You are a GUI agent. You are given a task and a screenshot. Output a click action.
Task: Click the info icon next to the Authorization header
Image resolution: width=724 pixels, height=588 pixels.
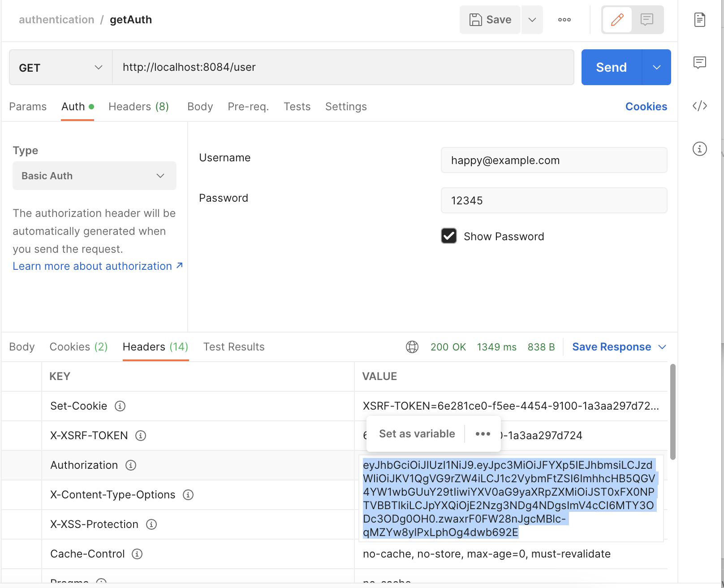pos(130,465)
